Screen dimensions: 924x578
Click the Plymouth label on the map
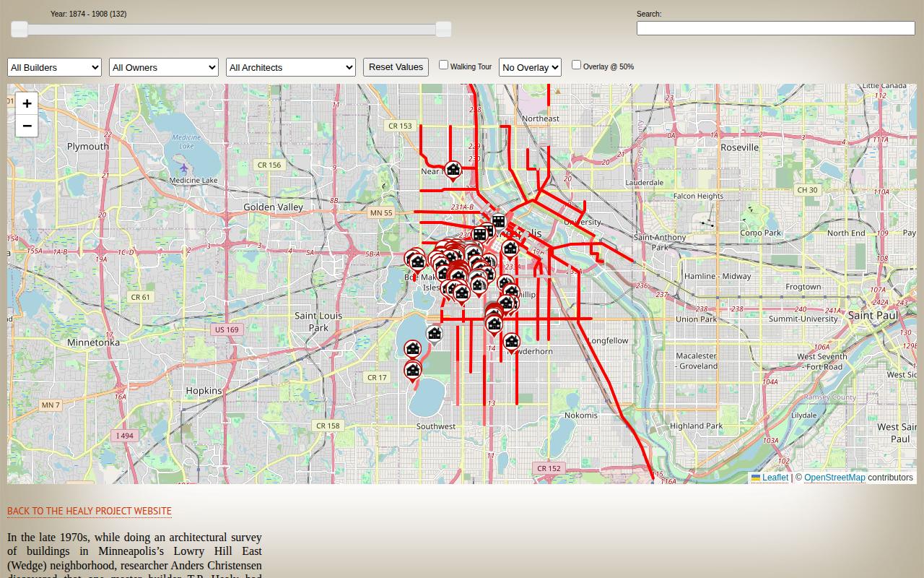pyautogui.click(x=88, y=147)
